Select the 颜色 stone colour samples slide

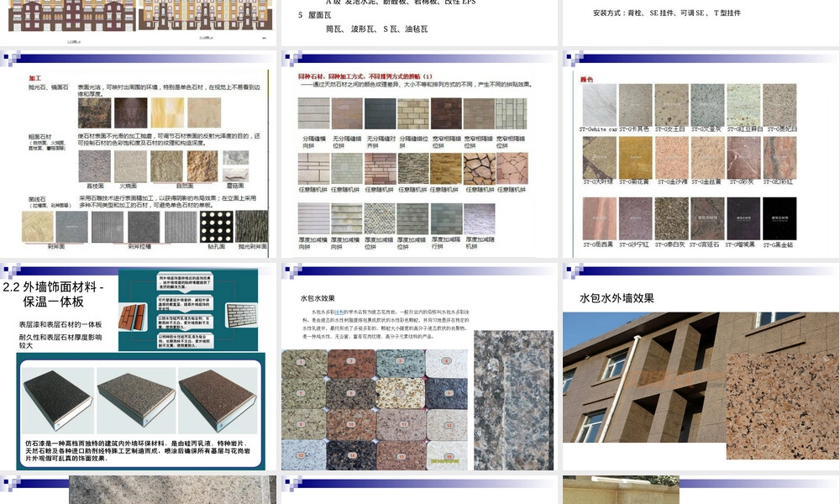701,155
